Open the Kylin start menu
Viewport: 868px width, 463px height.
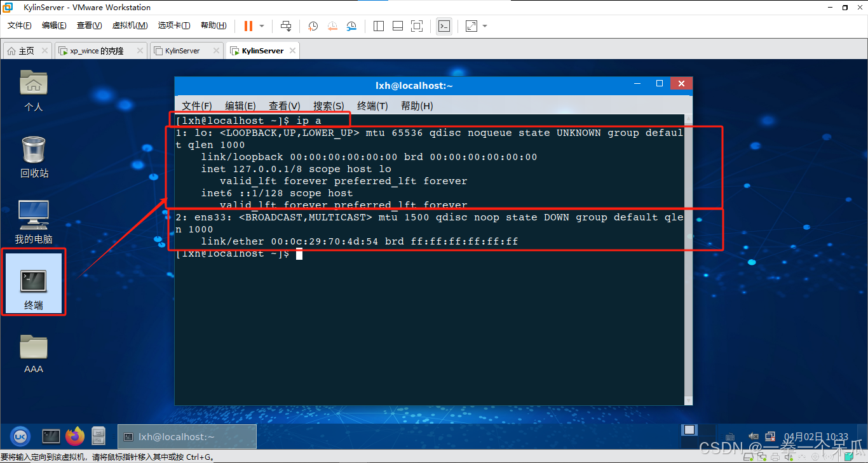(x=20, y=436)
